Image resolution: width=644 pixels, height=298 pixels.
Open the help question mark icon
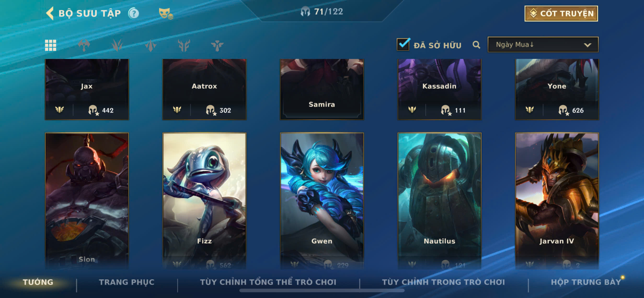[x=133, y=13]
